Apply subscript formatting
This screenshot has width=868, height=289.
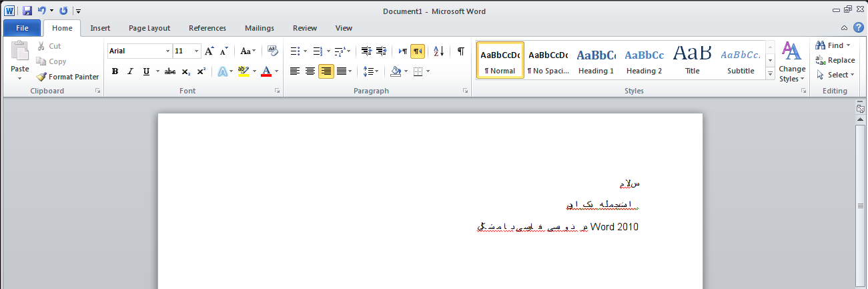tap(186, 71)
